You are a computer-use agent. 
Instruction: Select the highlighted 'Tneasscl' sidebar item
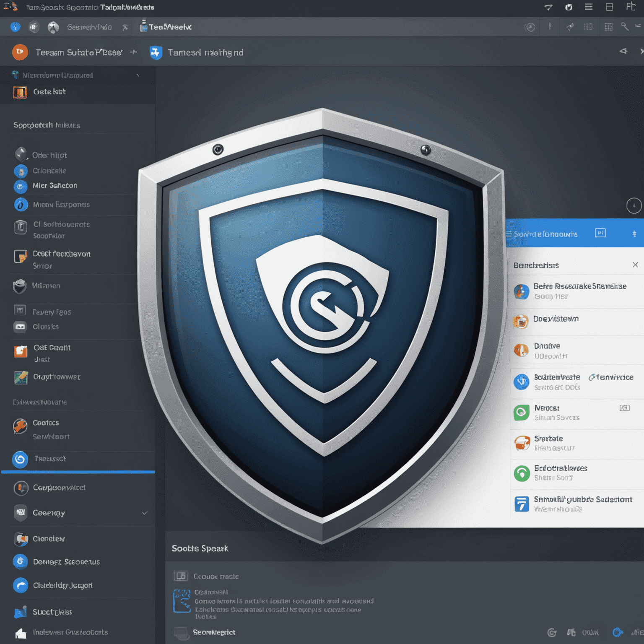tap(78, 459)
